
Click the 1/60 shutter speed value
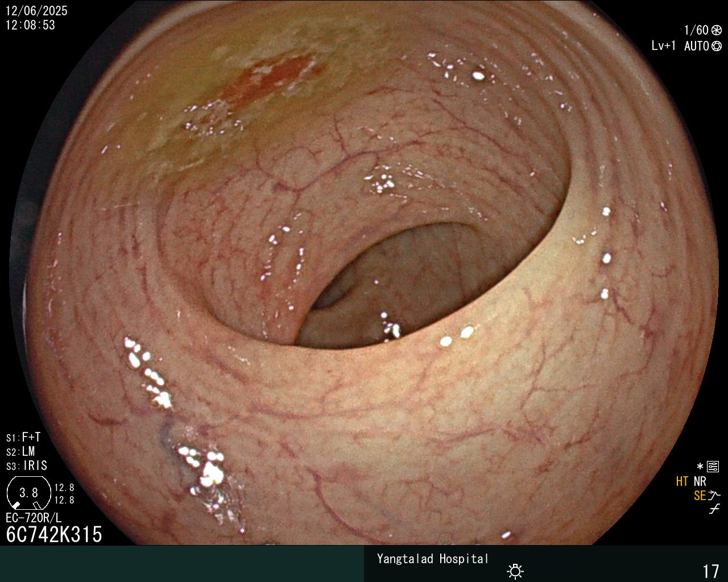tap(696, 30)
